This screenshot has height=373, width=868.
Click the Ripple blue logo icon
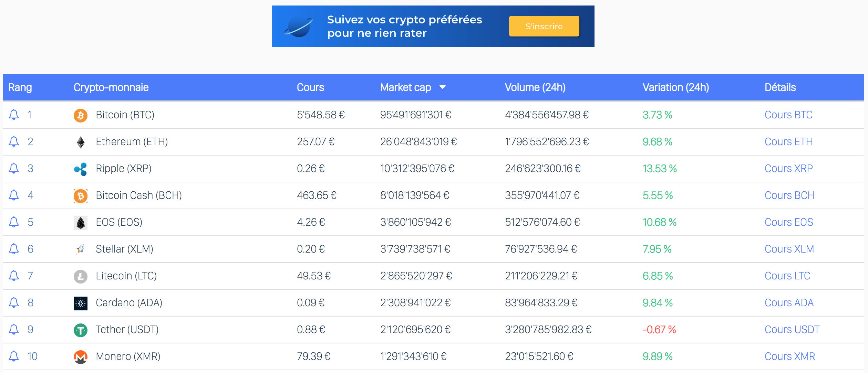click(x=81, y=169)
